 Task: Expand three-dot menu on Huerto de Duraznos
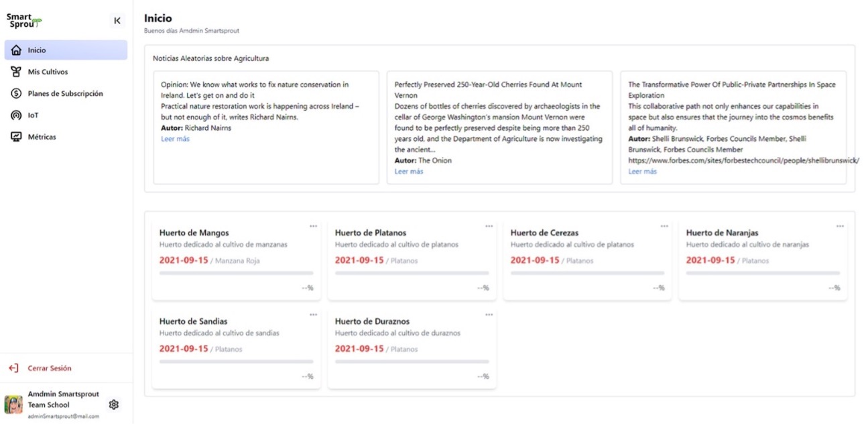click(489, 315)
